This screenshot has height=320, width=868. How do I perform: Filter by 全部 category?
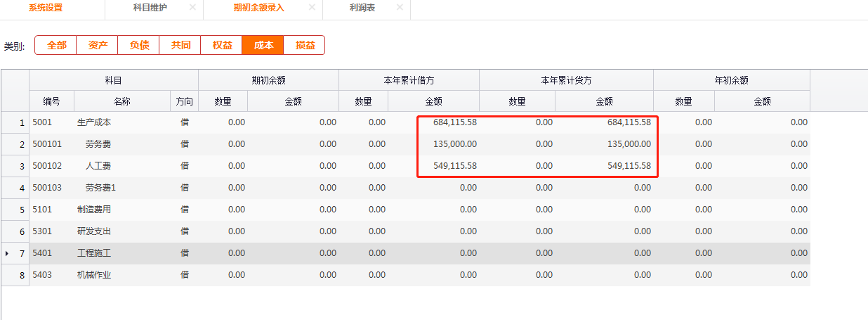pos(56,45)
